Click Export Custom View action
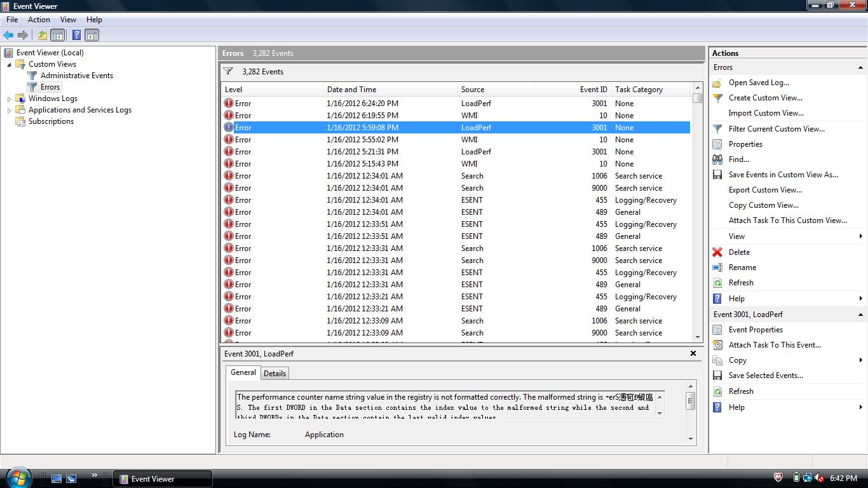Viewport: 868px width, 488px height. click(765, 190)
